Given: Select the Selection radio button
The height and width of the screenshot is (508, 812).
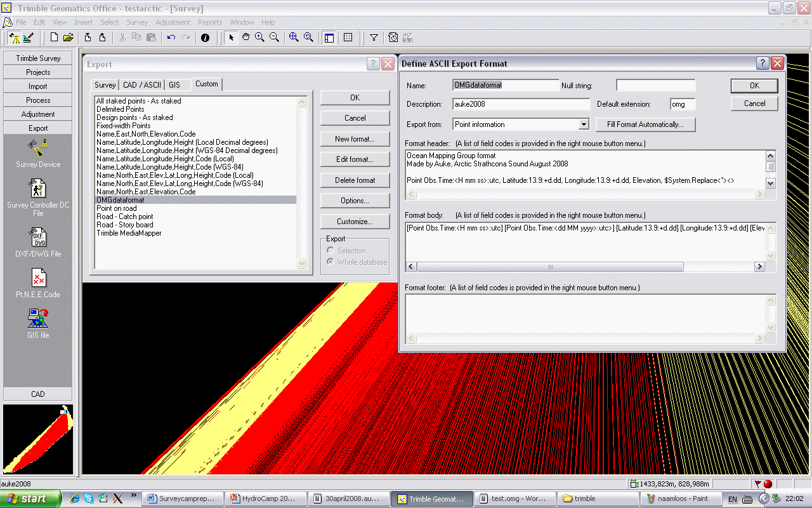Looking at the screenshot, I should 331,250.
